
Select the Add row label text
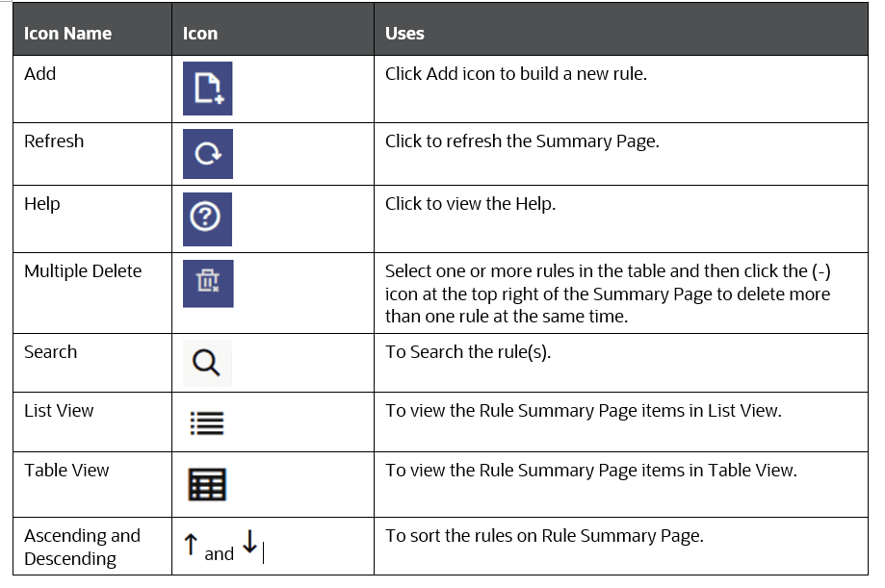click(39, 74)
